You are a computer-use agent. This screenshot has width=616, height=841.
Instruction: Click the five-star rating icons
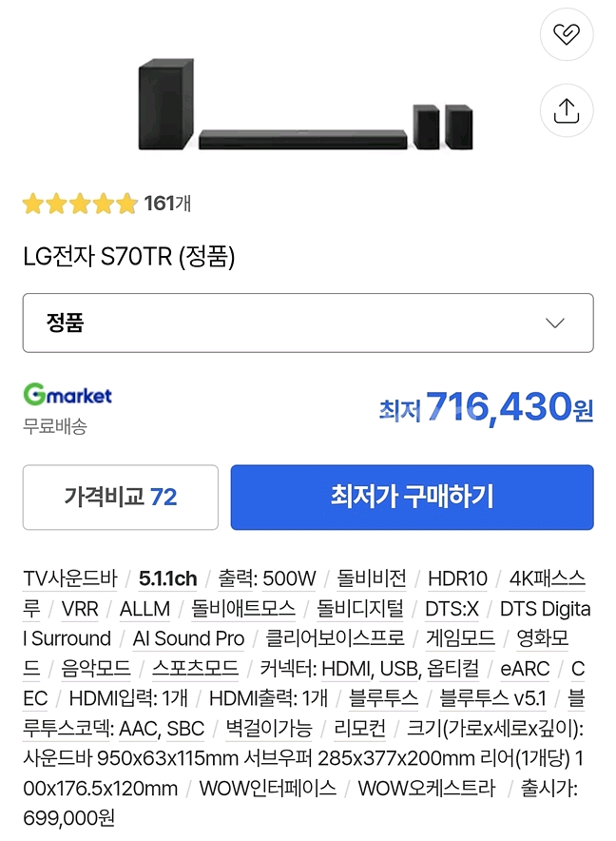click(x=80, y=204)
